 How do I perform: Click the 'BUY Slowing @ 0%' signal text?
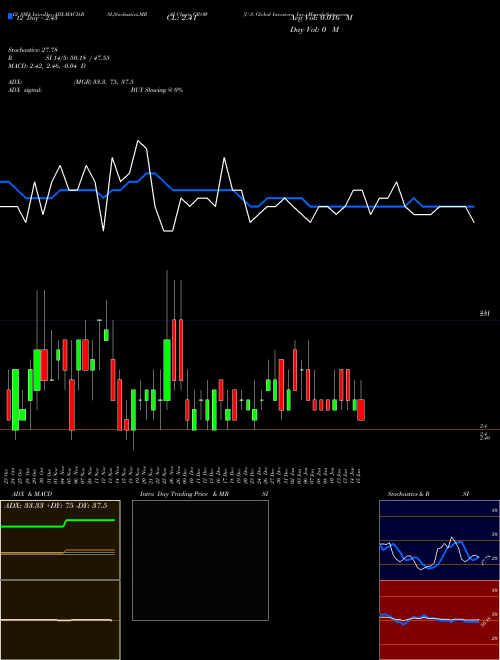157,90
